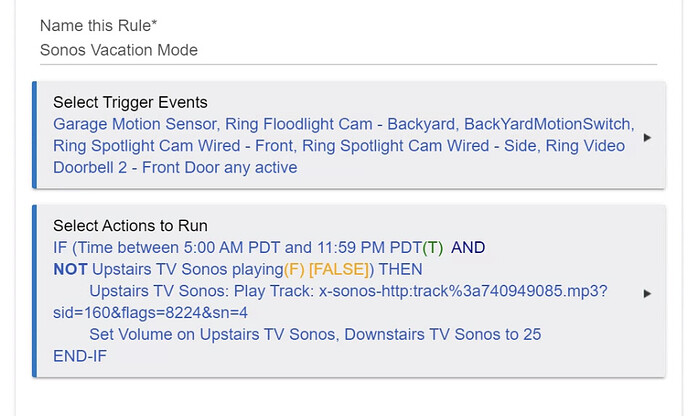Click the Name this Rule label
This screenshot has width=690, height=416.
tap(96, 26)
